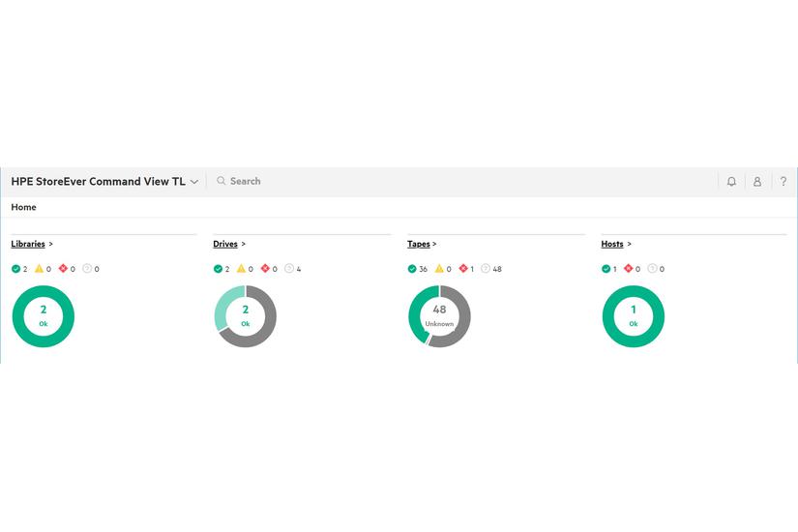The image size is (798, 532).
Task: Click the Libraries warning triangle icon
Action: tap(40, 268)
